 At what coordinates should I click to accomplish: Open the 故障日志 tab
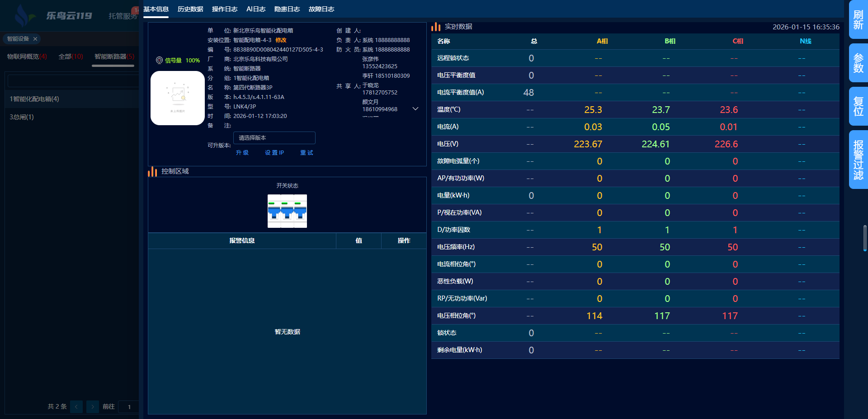pyautogui.click(x=321, y=9)
